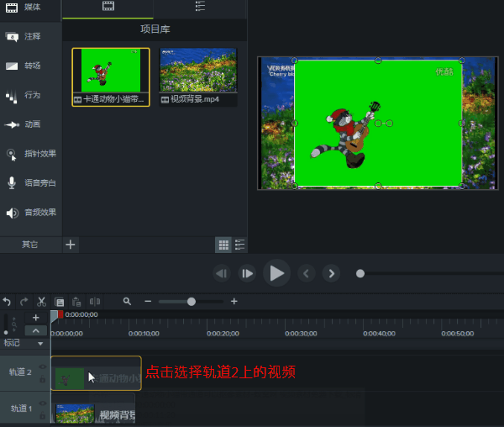Click the rotation handle in the preview
Image resolution: width=504 pixels, height=427 pixels.
(389, 124)
